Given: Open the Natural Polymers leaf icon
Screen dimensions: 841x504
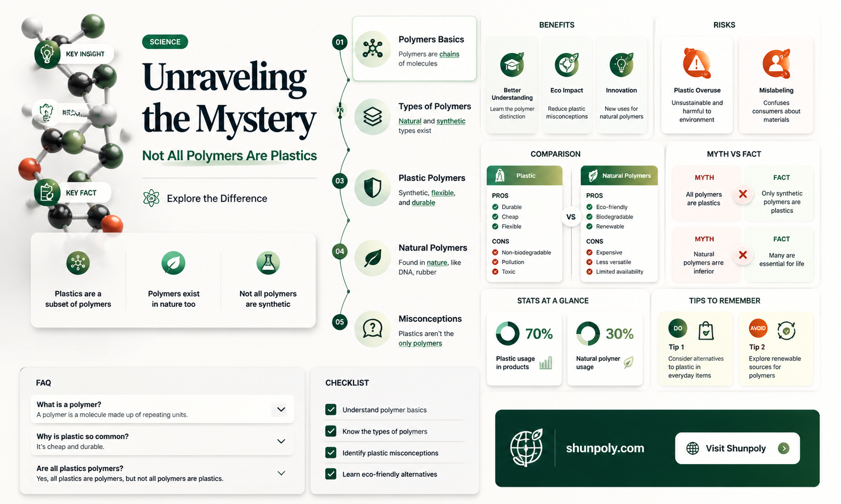Looking at the screenshot, I should (x=372, y=258).
